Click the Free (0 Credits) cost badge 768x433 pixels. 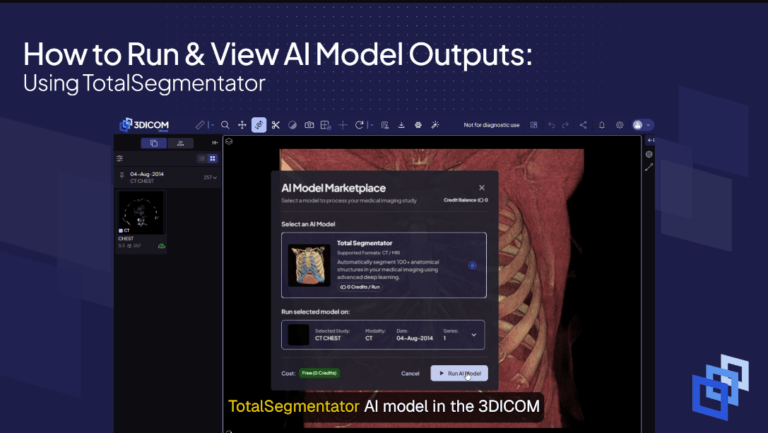tap(319, 373)
